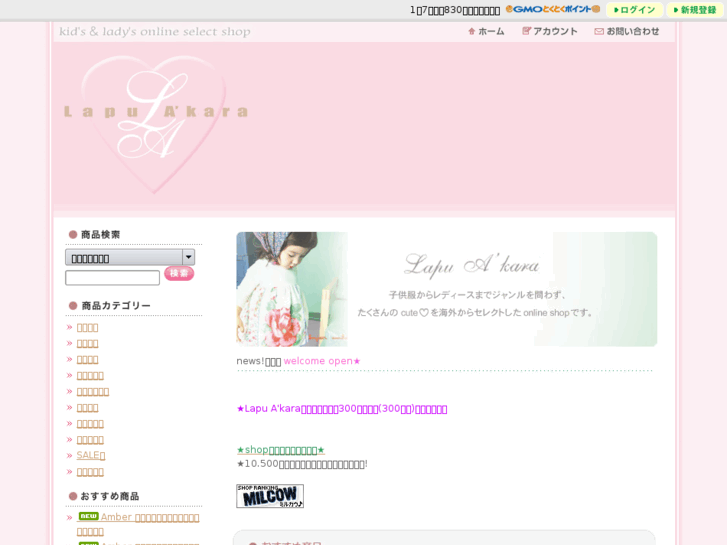Click the dropdown arrow of the search select
Image resolution: width=727 pixels, height=545 pixels.
(x=188, y=257)
